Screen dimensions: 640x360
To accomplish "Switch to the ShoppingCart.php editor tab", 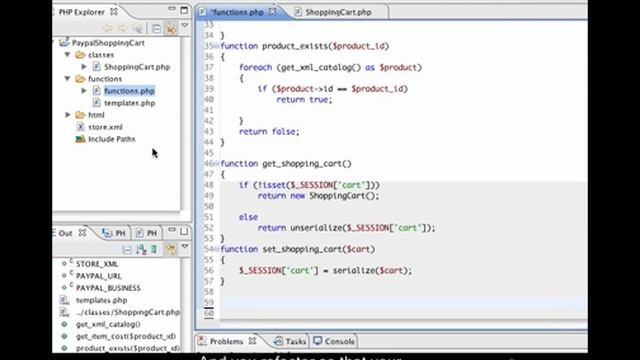I will click(x=338, y=12).
